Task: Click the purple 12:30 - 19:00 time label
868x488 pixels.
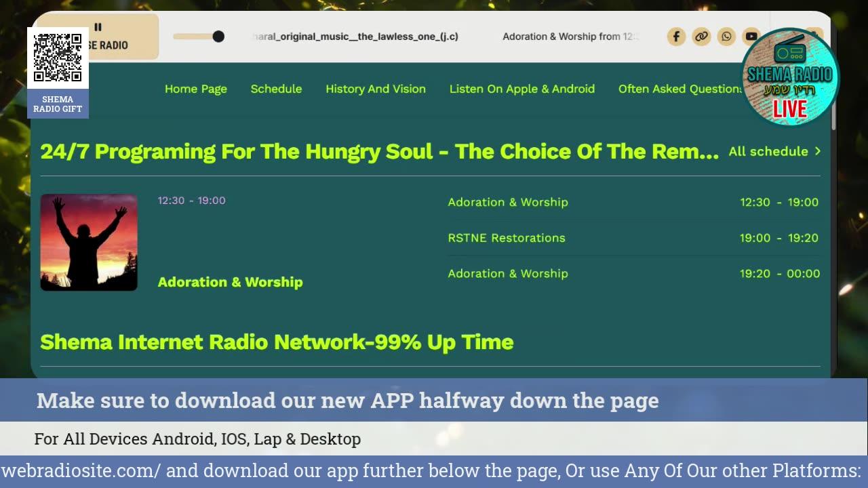Action: tap(192, 201)
